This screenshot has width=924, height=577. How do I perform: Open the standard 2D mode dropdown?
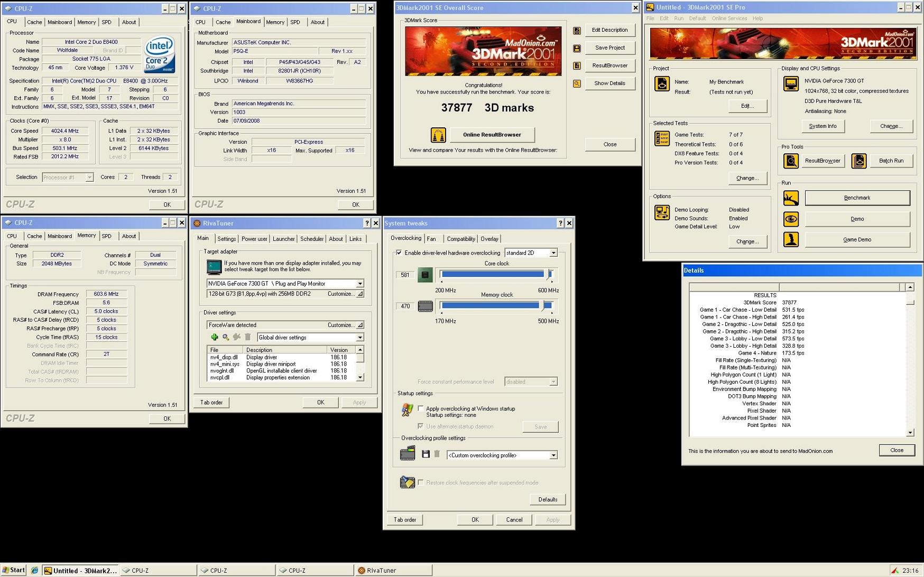(553, 253)
